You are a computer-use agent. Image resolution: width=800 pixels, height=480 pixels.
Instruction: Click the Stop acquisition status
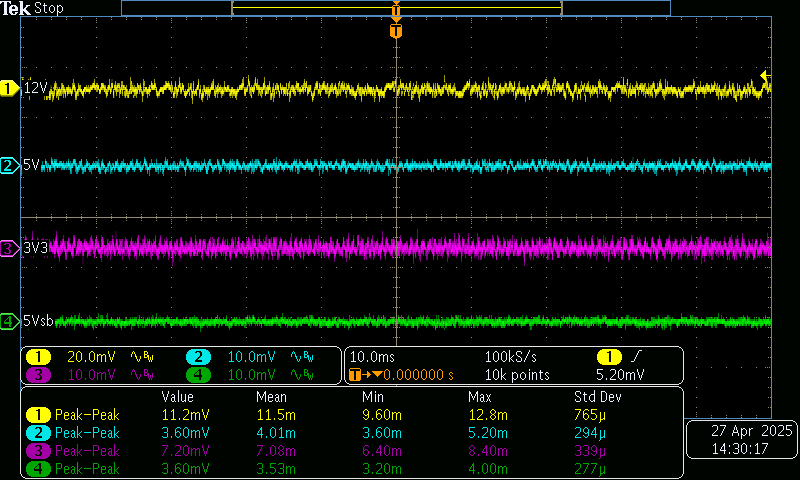(x=48, y=8)
